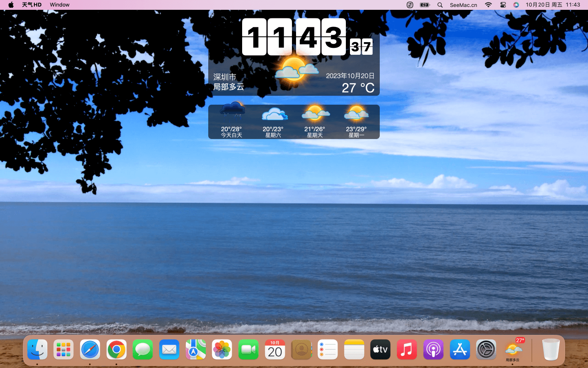
Task: Select the 星期六 cloudy forecast icon
Action: coord(274,114)
